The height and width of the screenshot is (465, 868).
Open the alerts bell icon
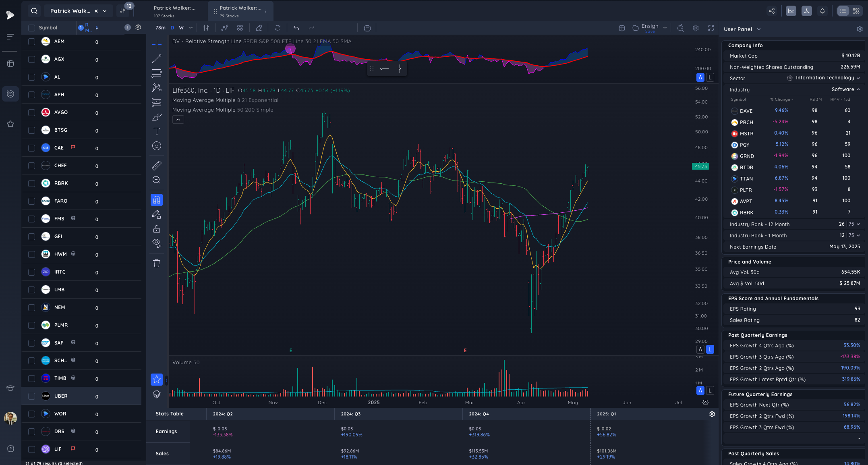coord(822,11)
